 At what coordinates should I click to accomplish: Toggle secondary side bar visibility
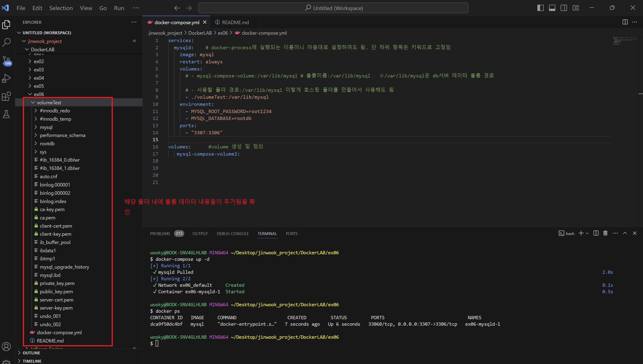(x=564, y=8)
